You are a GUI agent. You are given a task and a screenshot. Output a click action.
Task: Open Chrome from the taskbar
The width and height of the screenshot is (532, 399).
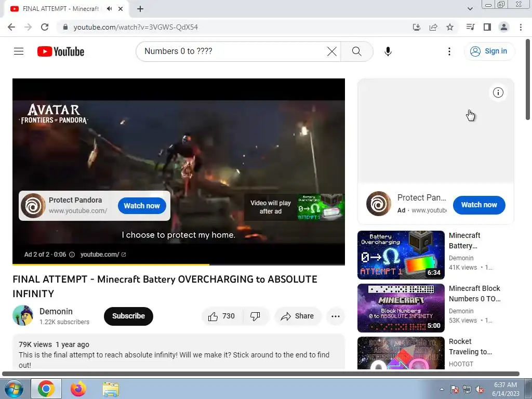click(46, 389)
